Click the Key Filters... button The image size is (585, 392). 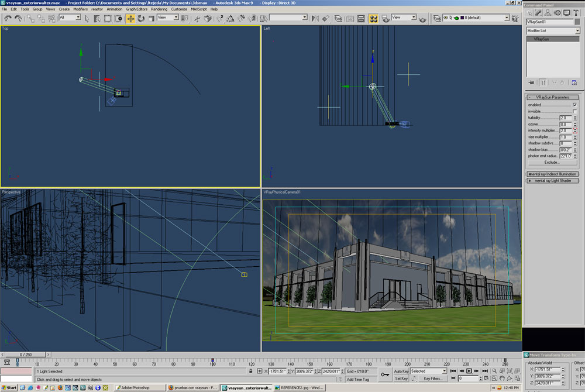point(432,379)
